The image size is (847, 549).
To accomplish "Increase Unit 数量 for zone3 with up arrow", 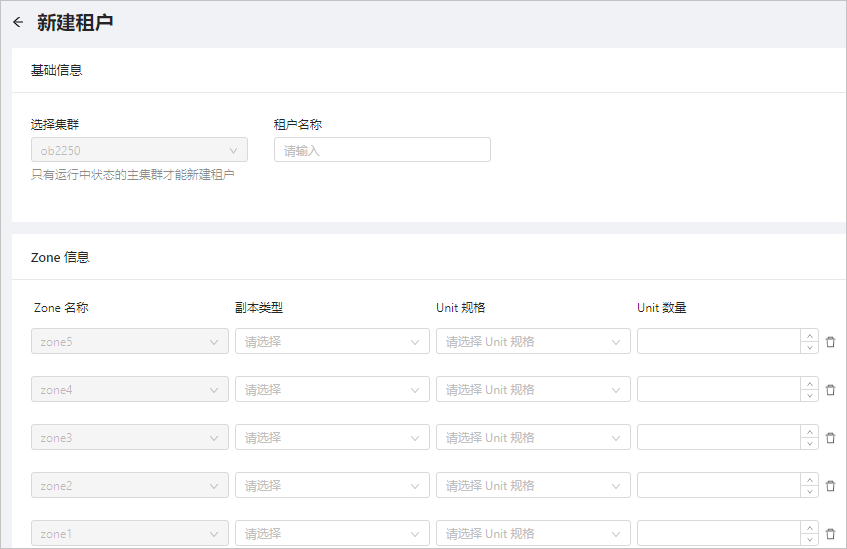I will [809, 432].
